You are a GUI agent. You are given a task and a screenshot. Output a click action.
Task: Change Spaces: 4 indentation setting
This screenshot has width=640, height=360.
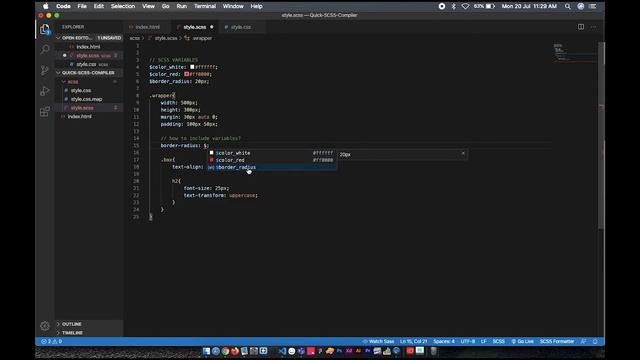[444, 341]
